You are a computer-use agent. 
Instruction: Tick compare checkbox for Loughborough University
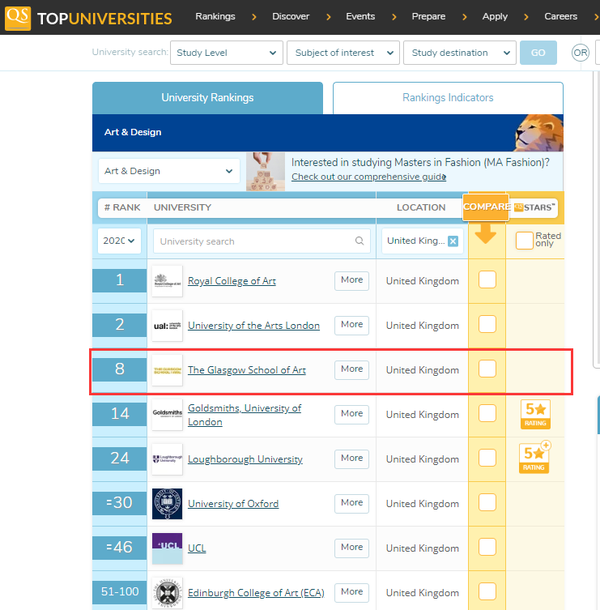coord(487,458)
